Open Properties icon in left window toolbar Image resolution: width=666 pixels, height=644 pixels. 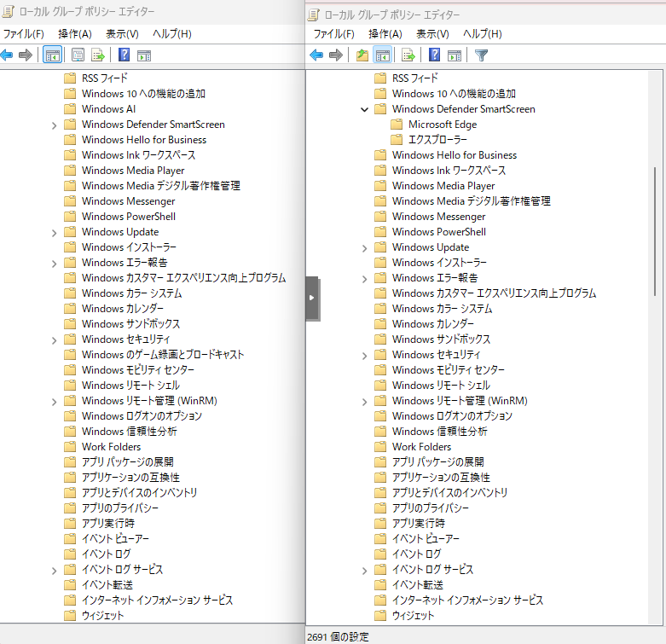[x=78, y=55]
